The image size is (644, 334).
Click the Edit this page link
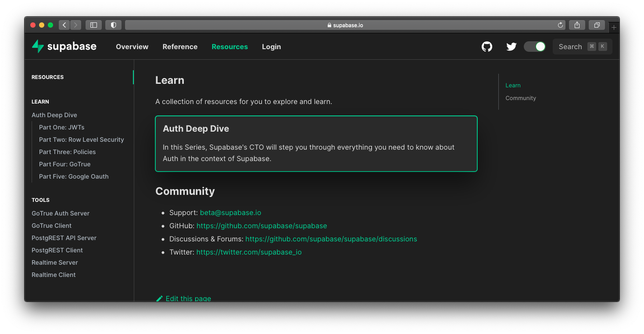188,298
